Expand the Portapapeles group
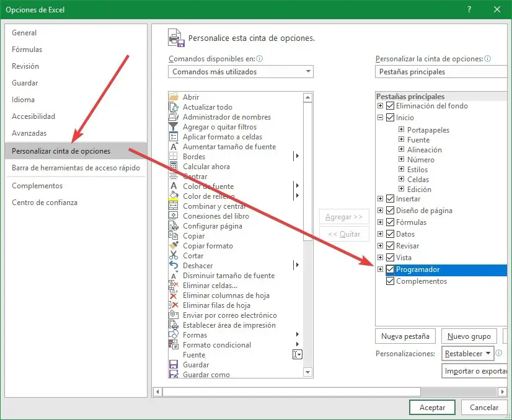 click(x=401, y=129)
